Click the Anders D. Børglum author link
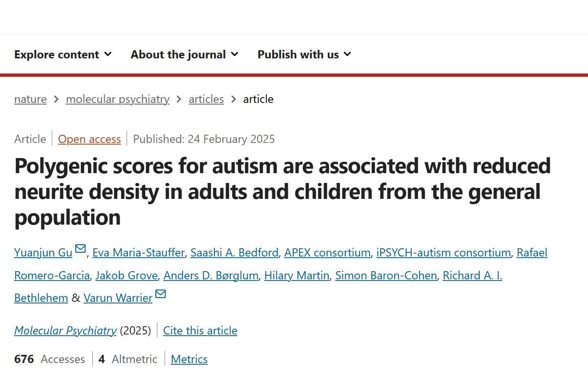The image size is (588, 381). click(x=211, y=276)
